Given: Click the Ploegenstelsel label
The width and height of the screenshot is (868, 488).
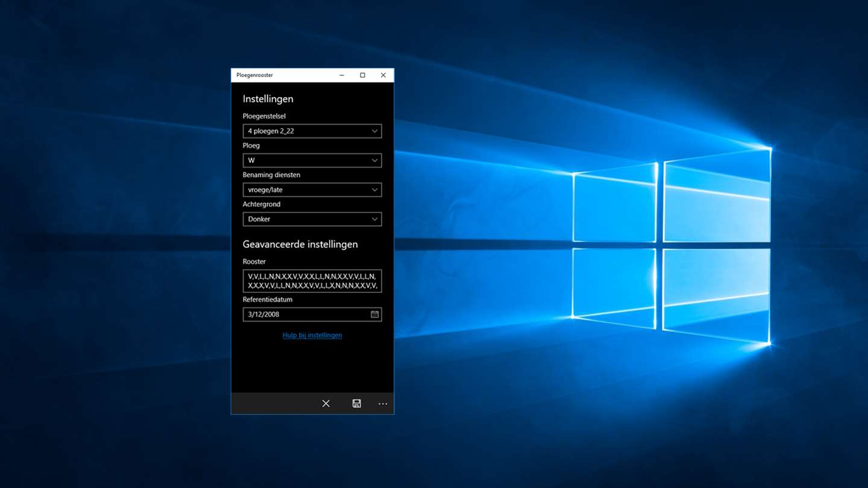Looking at the screenshot, I should click(x=264, y=116).
